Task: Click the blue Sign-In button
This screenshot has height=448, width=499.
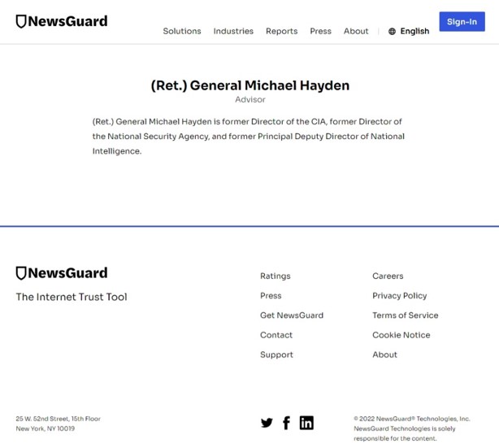Action: point(462,21)
